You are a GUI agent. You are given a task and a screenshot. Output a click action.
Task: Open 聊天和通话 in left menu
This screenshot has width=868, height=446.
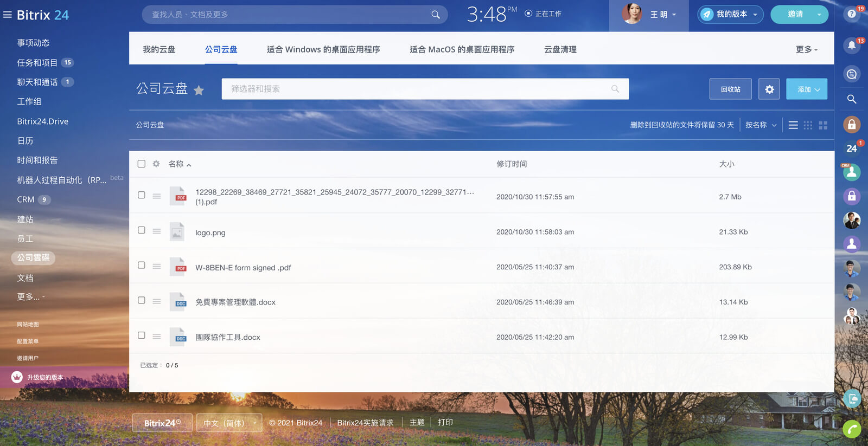coord(37,82)
